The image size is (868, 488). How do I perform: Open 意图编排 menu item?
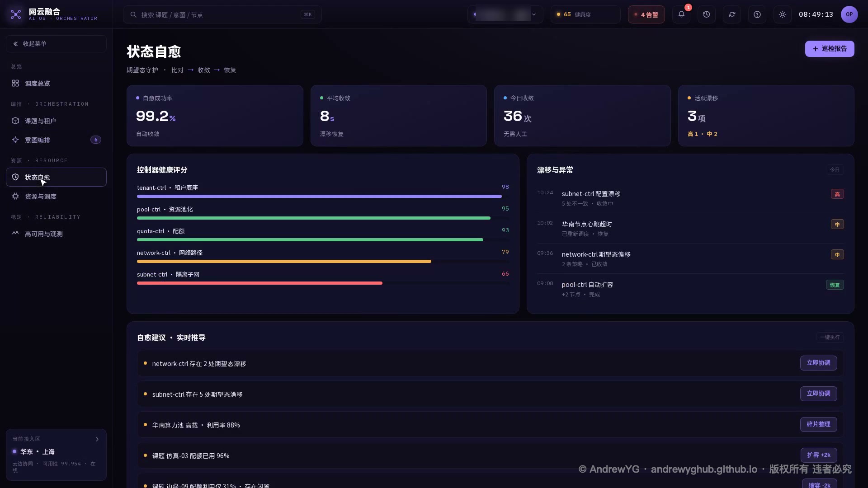coord(56,140)
